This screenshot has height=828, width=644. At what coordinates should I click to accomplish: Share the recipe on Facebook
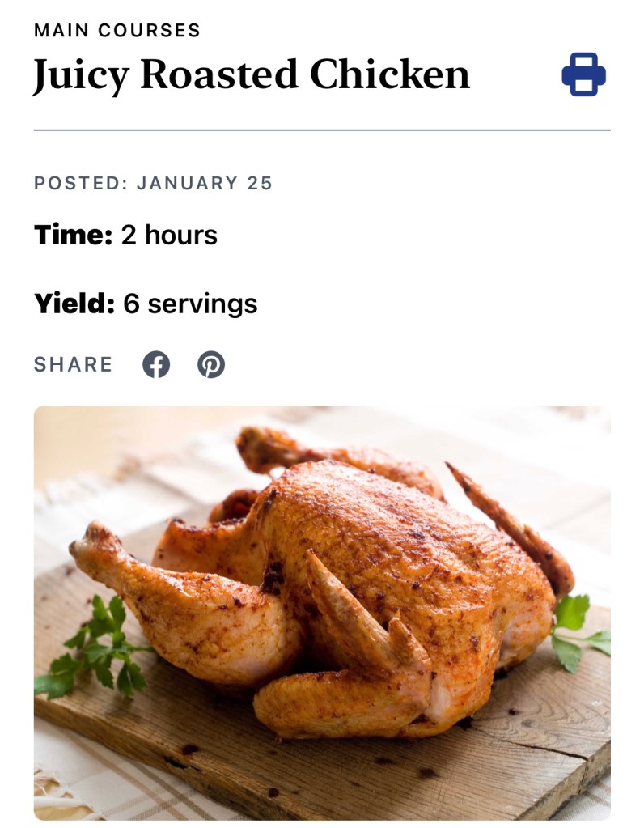(156, 364)
